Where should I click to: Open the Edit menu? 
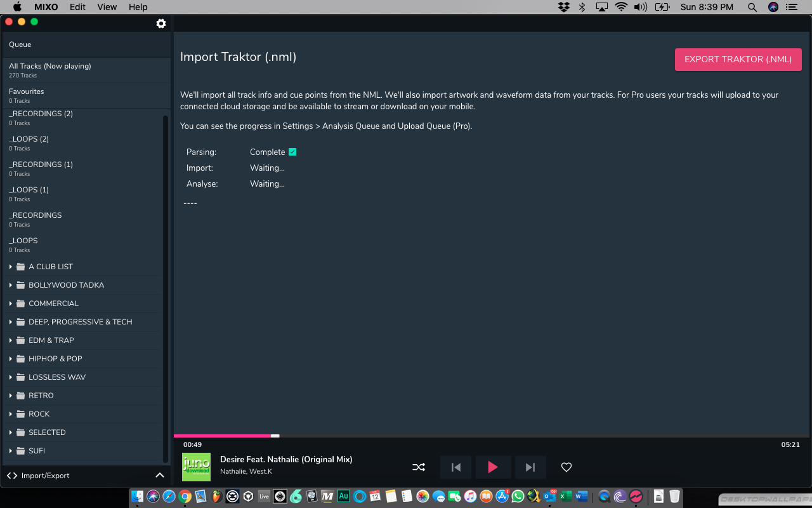coord(77,7)
